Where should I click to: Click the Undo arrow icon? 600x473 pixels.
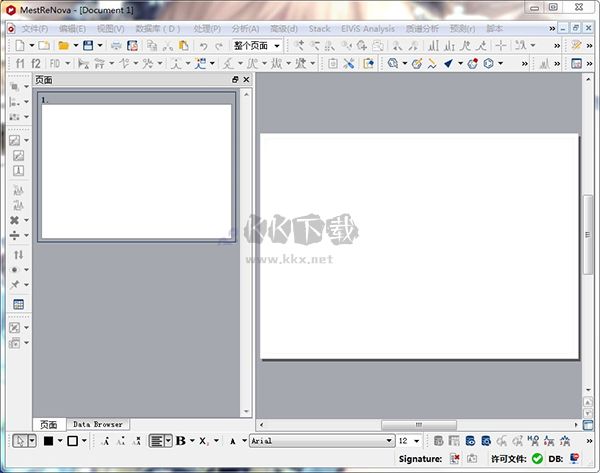coord(204,45)
